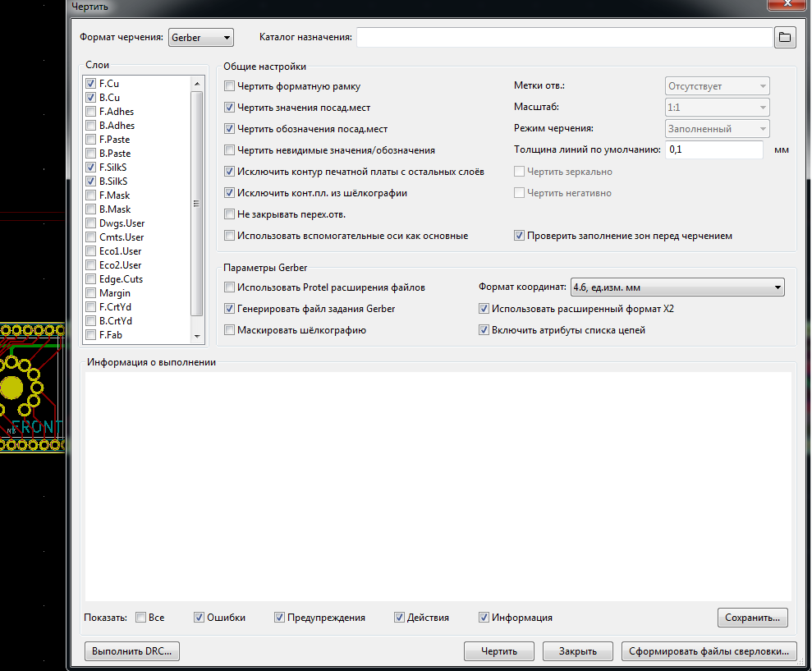Enable 'Все' filter in Показать row
This screenshot has width=812, height=671.
141,618
